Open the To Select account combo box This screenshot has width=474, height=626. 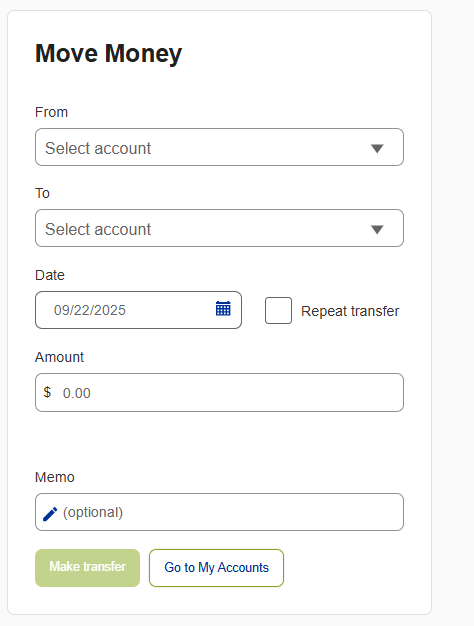coord(219,228)
